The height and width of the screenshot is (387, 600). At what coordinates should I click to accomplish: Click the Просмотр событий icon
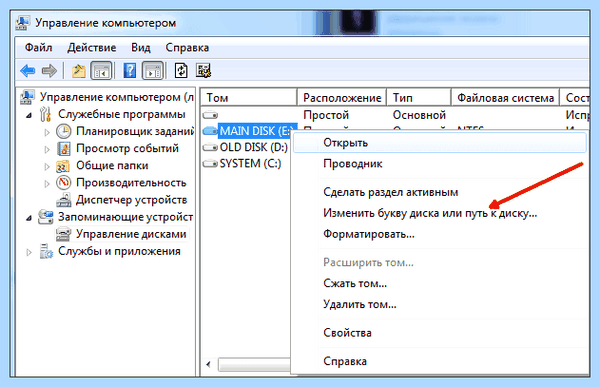coord(64,149)
